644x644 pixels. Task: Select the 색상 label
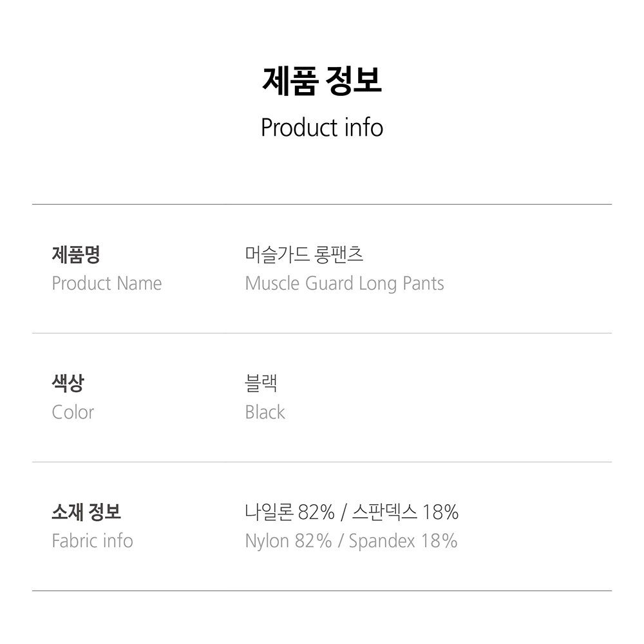tap(68, 384)
